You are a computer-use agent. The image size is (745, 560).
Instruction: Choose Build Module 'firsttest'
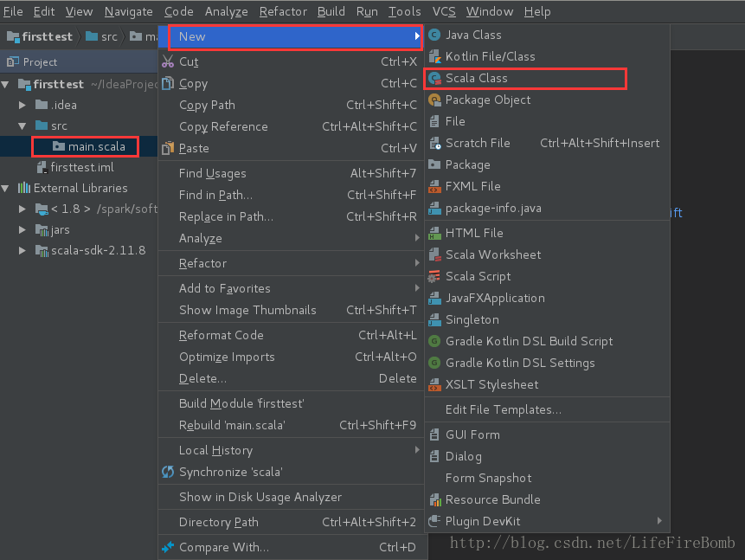coord(291,403)
